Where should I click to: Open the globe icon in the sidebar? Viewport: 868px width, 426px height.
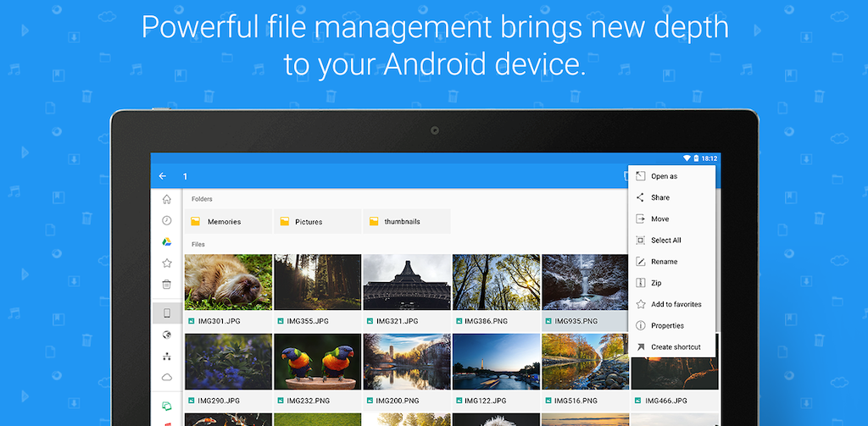point(167,335)
